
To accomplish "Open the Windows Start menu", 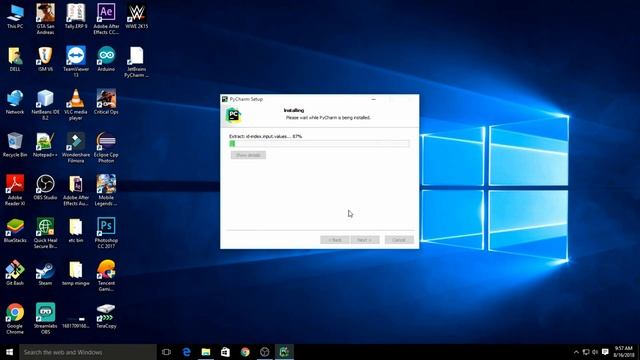I will [9, 352].
